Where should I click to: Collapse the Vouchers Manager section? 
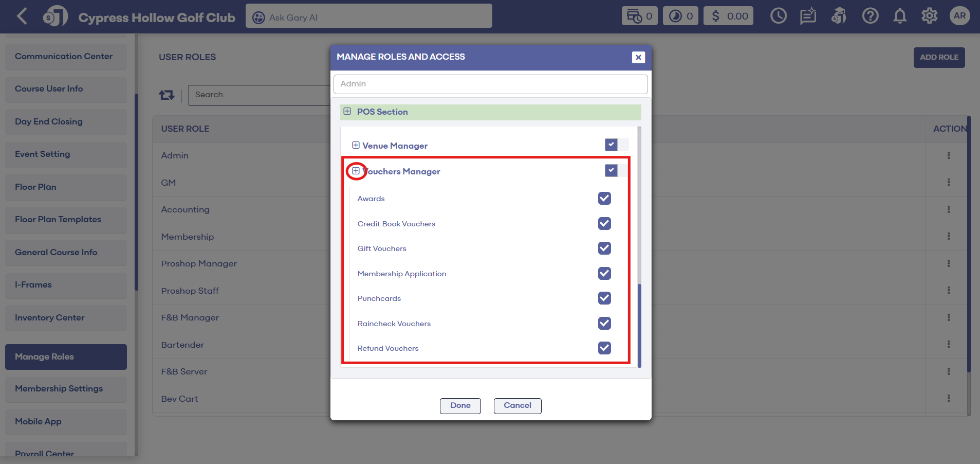pos(356,171)
